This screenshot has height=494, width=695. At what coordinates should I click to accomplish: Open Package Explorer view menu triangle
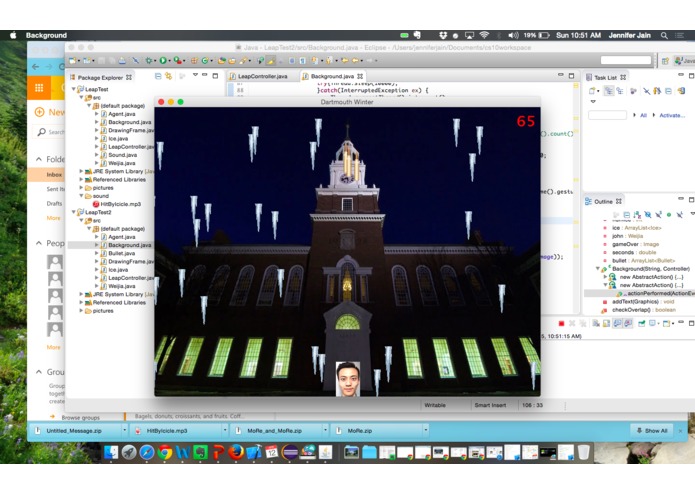pos(195,75)
